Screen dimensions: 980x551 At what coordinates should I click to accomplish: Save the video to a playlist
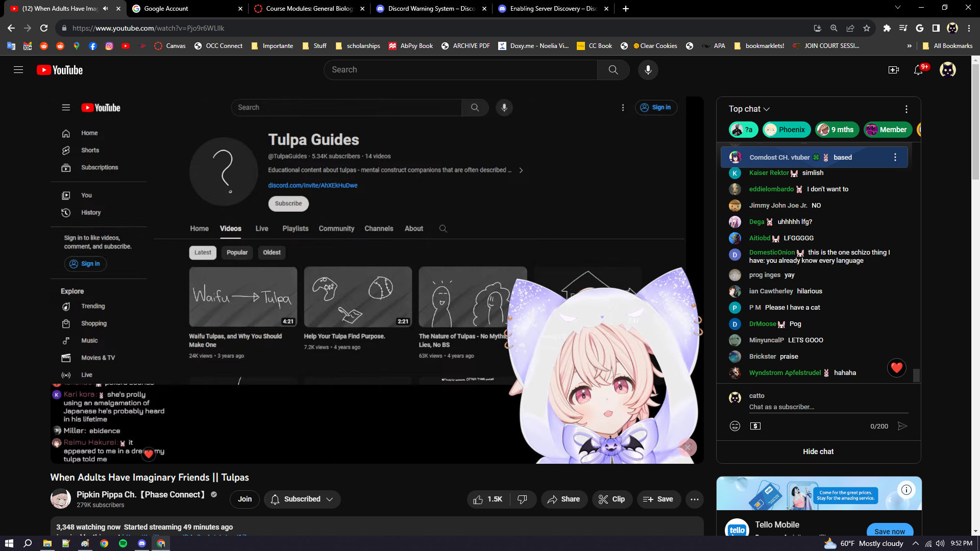tap(658, 499)
